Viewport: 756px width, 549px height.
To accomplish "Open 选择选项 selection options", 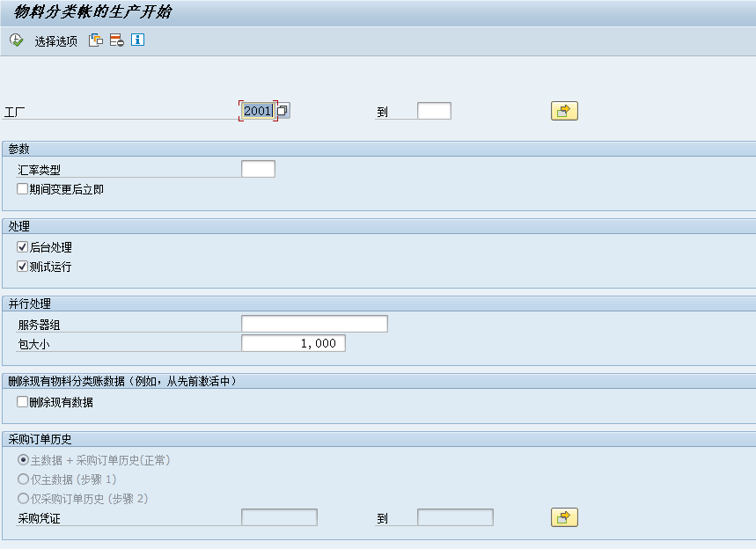I will (x=56, y=41).
